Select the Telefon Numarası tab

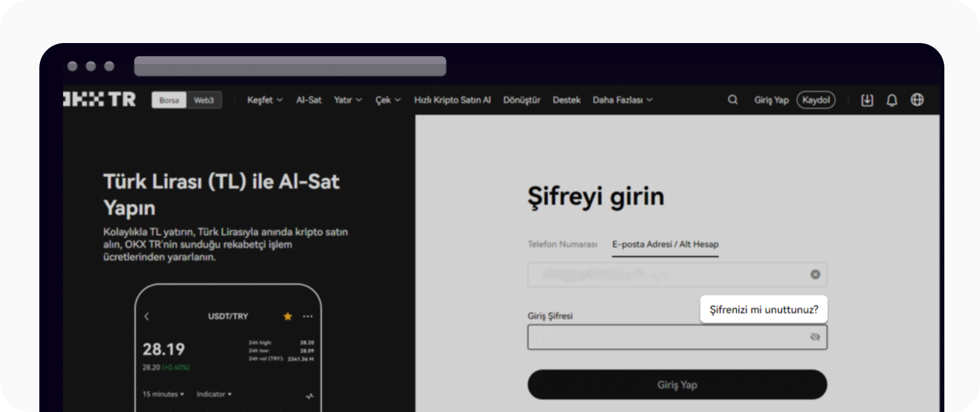[563, 244]
